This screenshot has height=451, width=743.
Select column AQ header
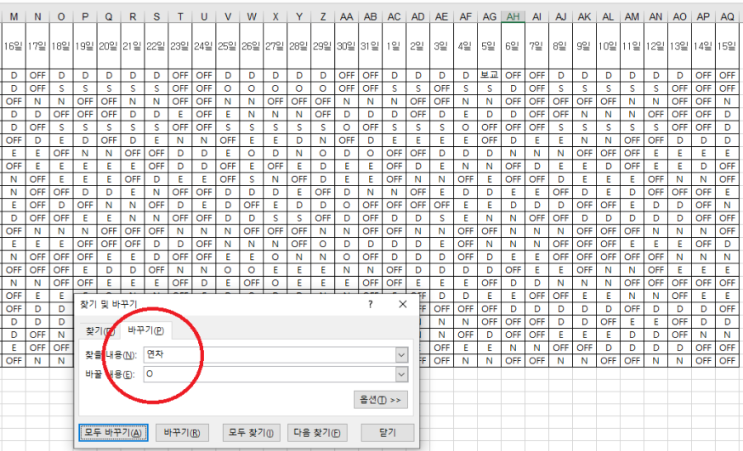[x=727, y=17]
